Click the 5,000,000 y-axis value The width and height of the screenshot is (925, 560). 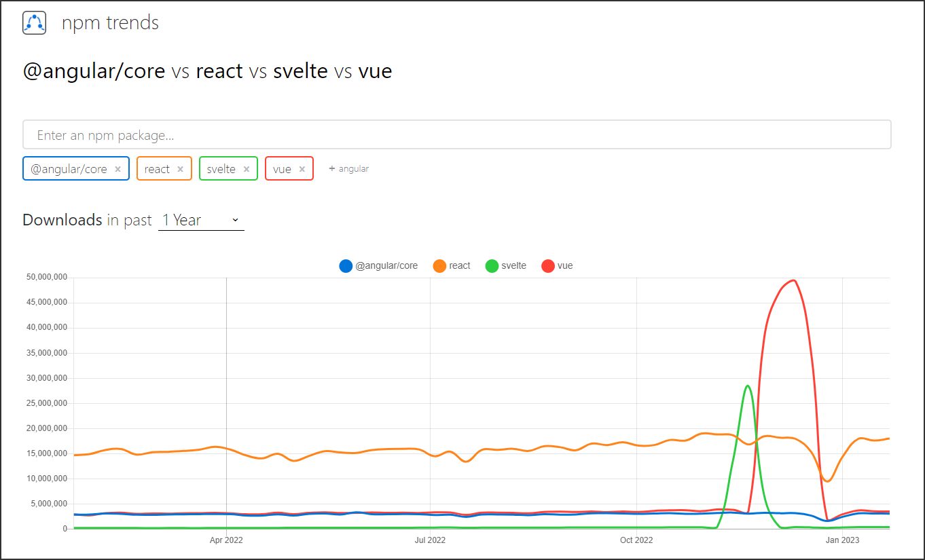[48, 504]
